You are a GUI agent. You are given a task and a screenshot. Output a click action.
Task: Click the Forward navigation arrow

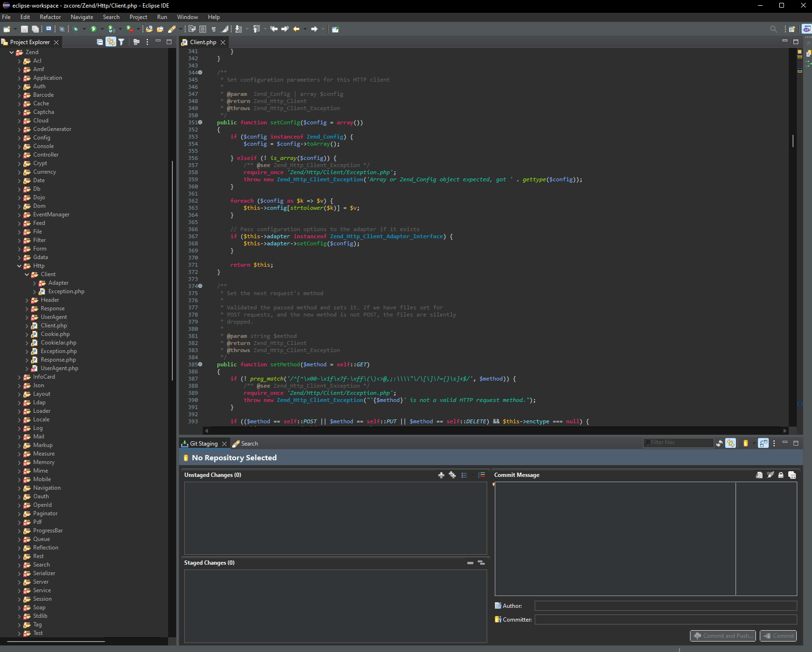[x=314, y=29]
